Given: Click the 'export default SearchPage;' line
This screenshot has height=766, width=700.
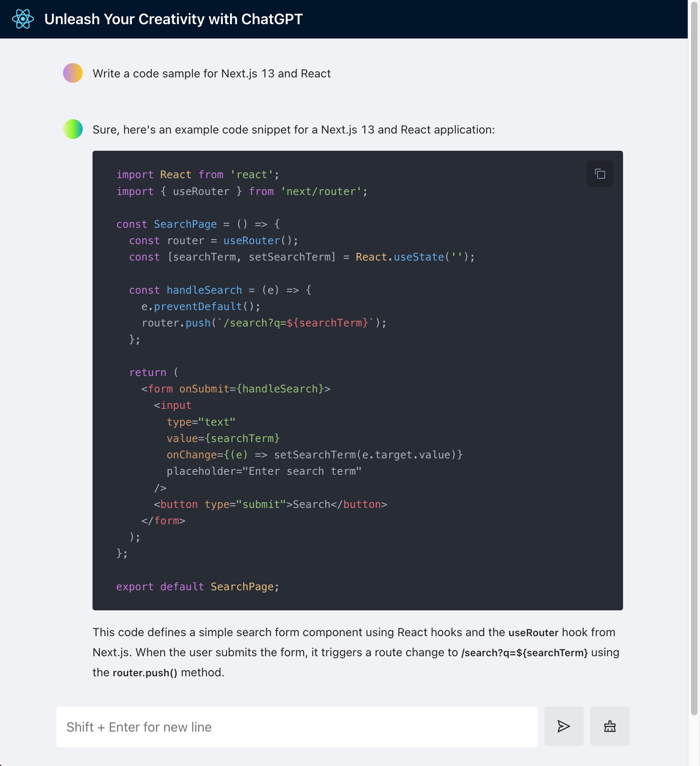Looking at the screenshot, I should [198, 587].
